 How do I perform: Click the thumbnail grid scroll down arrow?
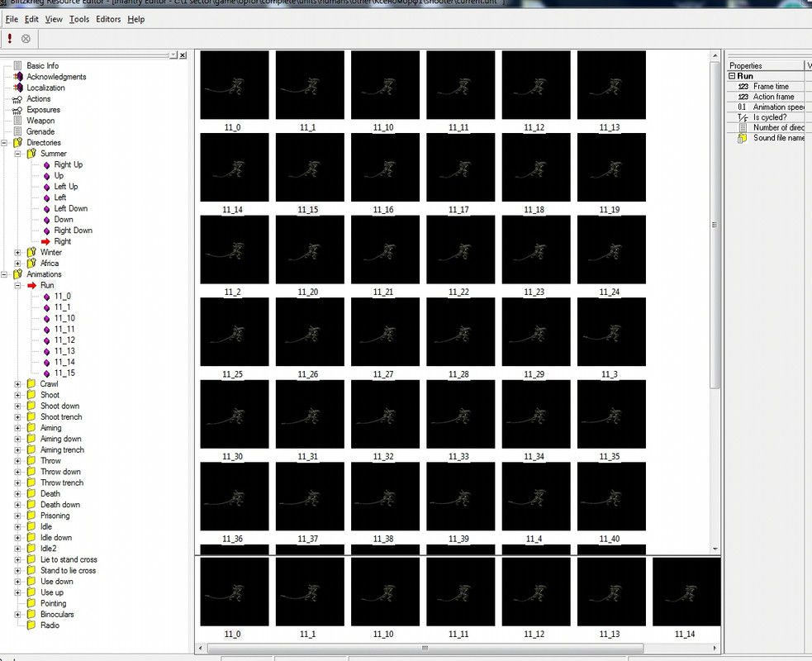coord(715,549)
